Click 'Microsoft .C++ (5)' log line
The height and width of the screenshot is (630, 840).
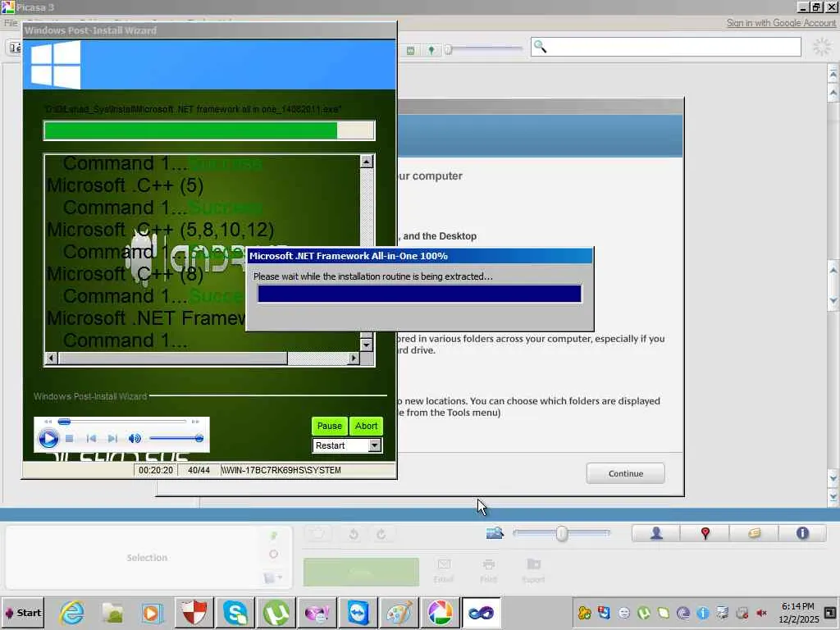pyautogui.click(x=126, y=185)
